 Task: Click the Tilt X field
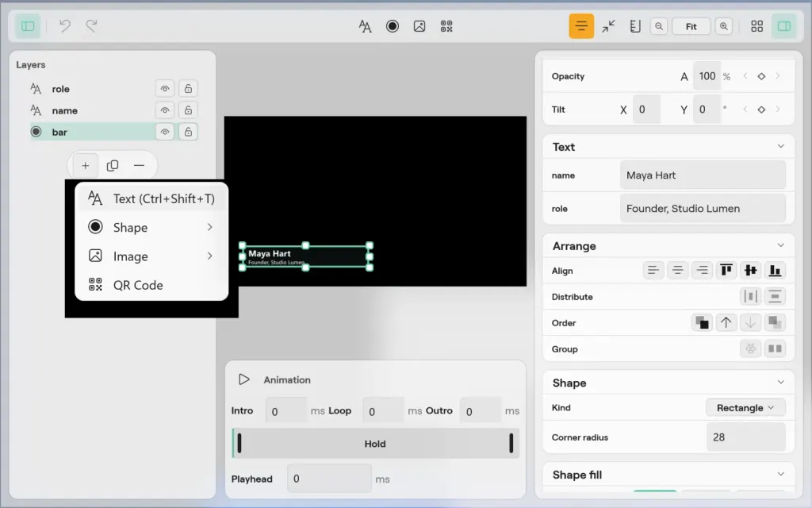[x=646, y=110]
